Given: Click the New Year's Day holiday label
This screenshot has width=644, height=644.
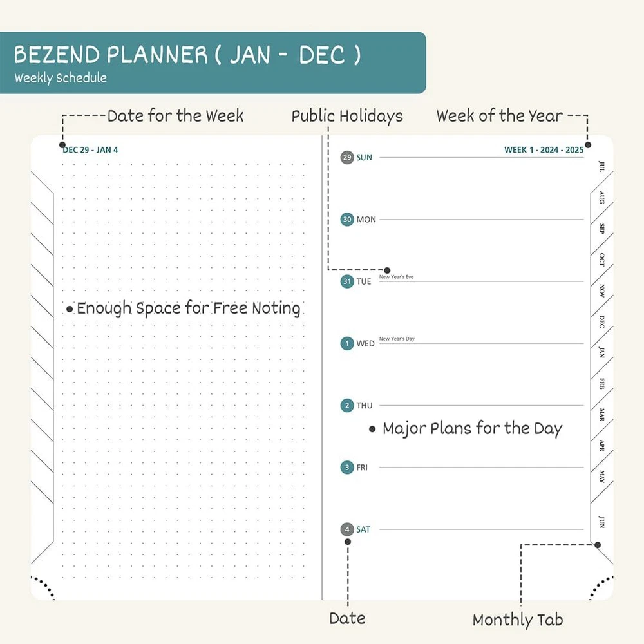Looking at the screenshot, I should (397, 339).
